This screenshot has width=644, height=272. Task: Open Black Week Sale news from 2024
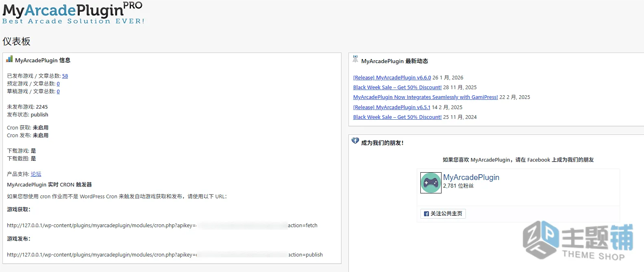[x=397, y=117]
